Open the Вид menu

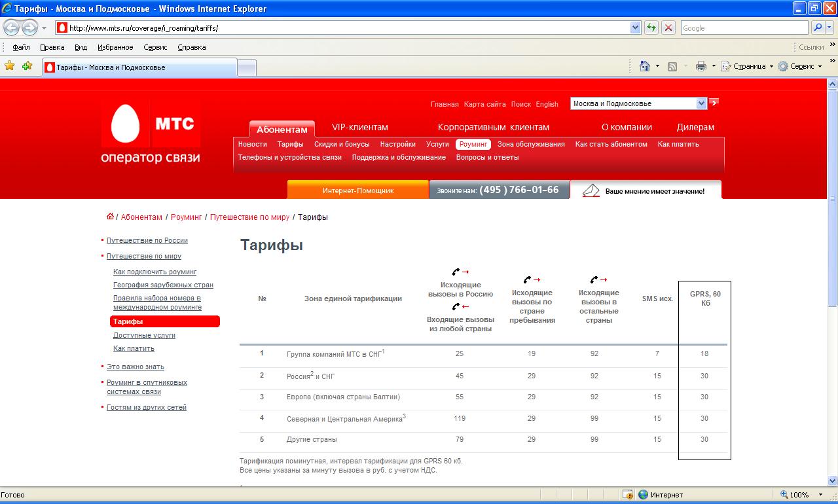(x=81, y=47)
